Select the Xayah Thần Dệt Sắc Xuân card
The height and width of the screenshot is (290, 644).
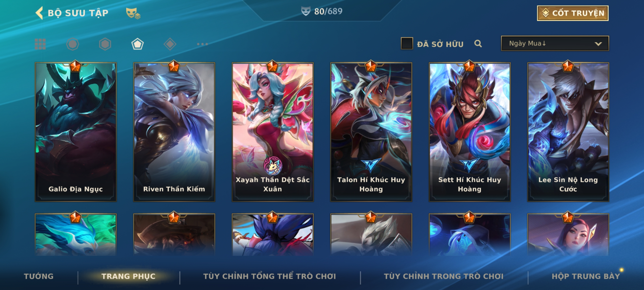click(x=273, y=132)
